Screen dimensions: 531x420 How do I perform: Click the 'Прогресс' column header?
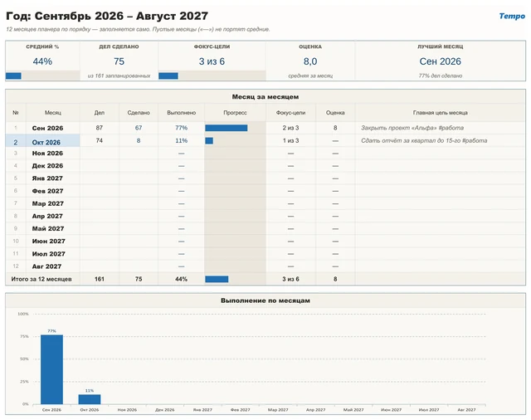click(235, 112)
